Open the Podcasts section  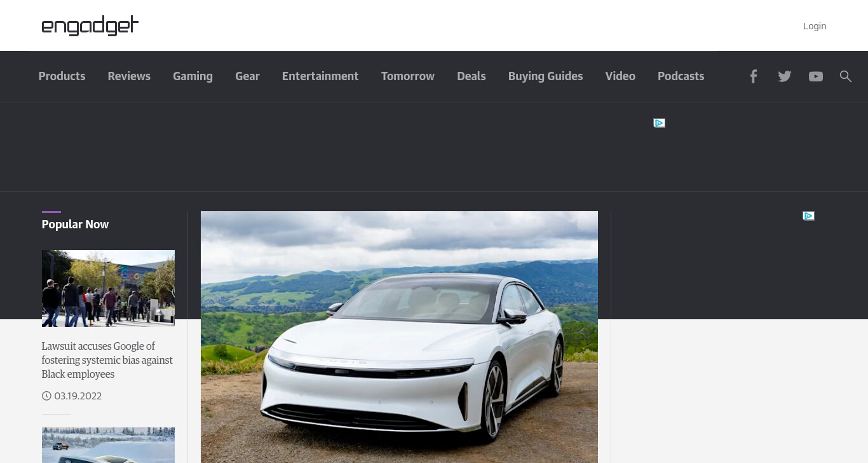pyautogui.click(x=681, y=76)
